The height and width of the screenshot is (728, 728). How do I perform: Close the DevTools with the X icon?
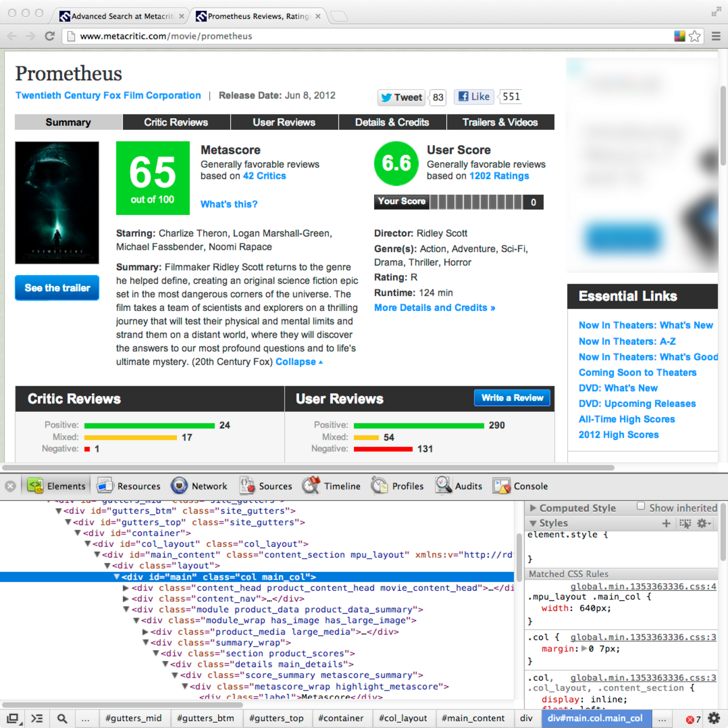pyautogui.click(x=10, y=486)
